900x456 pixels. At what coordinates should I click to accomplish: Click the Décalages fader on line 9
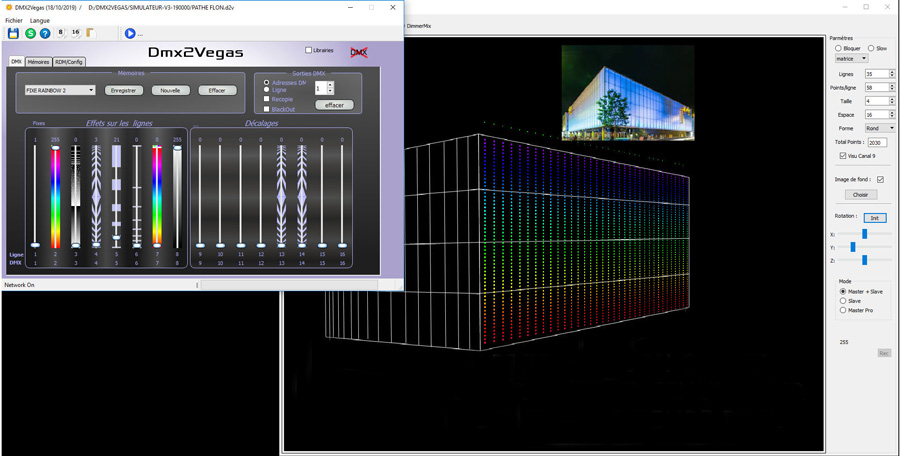pyautogui.click(x=200, y=196)
